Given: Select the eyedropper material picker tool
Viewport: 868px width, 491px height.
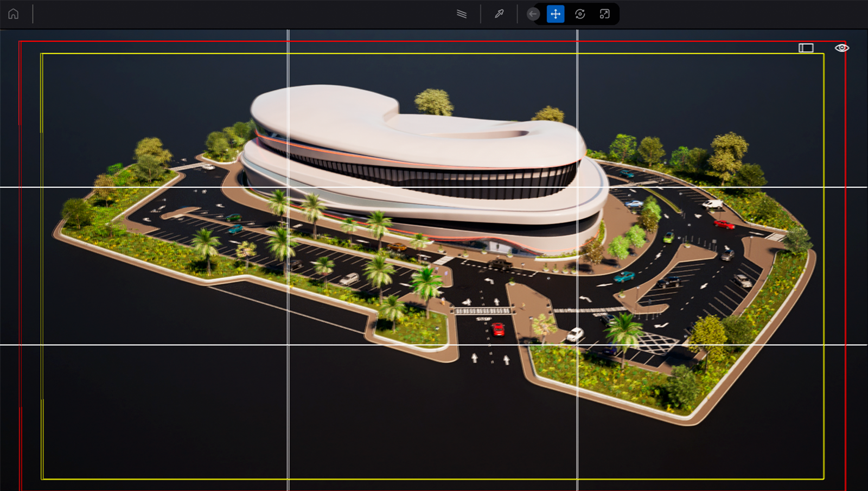Looking at the screenshot, I should point(499,14).
